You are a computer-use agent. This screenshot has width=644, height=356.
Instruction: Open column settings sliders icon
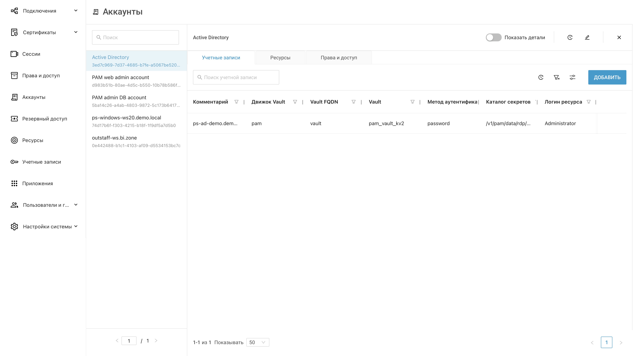572,77
